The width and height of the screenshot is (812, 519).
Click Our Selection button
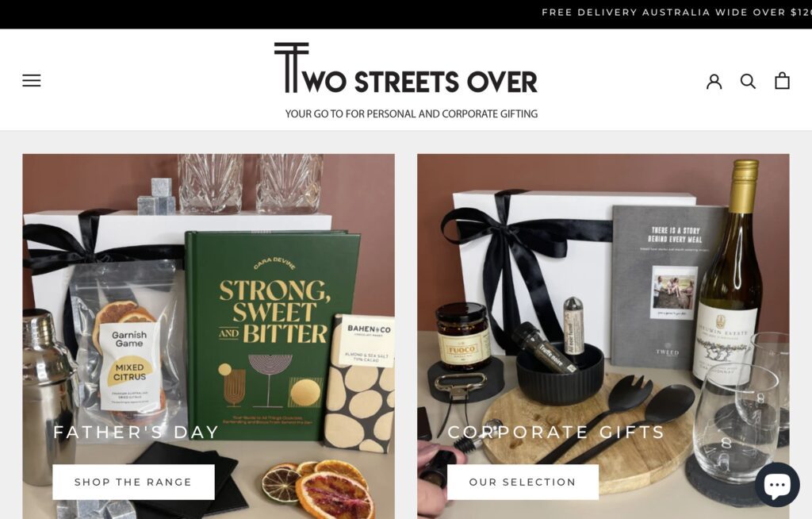click(523, 482)
